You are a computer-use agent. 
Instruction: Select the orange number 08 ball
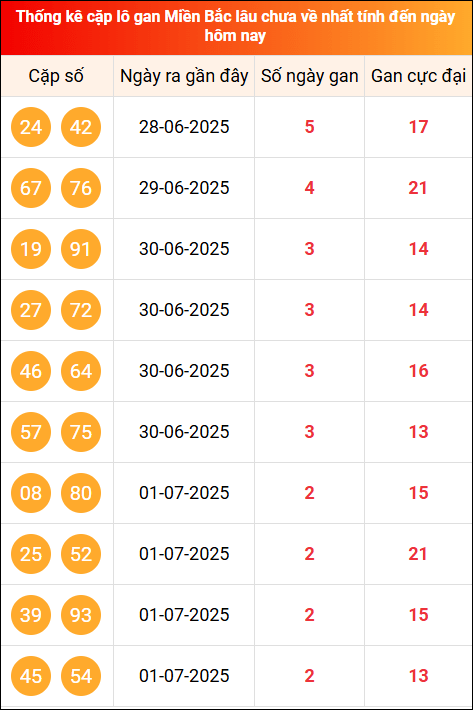(31, 493)
